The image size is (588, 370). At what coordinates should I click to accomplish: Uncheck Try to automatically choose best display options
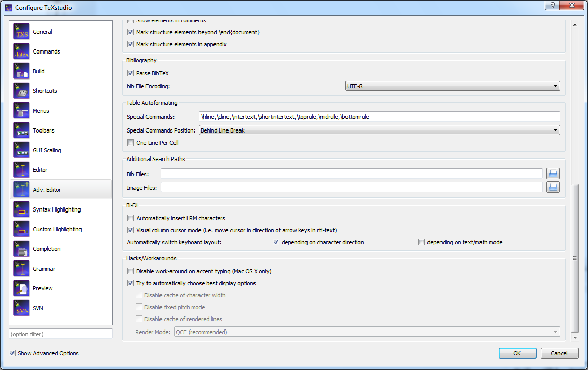click(130, 283)
